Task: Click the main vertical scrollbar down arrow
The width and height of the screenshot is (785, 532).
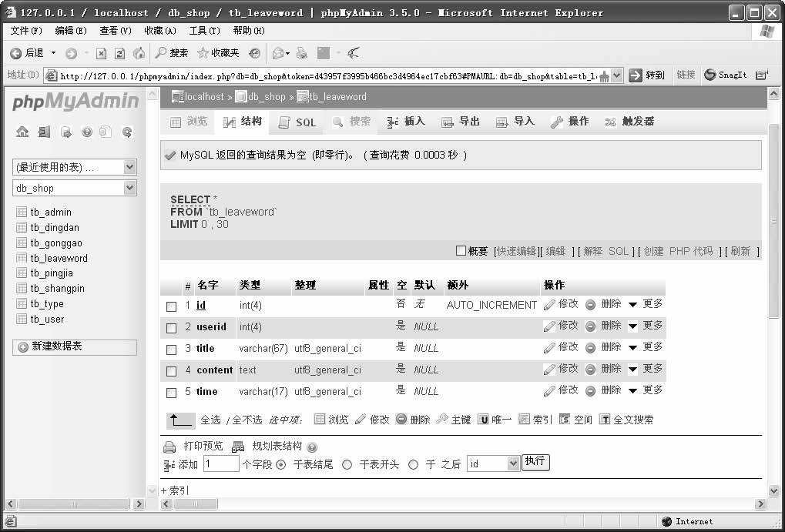Action: tap(773, 491)
